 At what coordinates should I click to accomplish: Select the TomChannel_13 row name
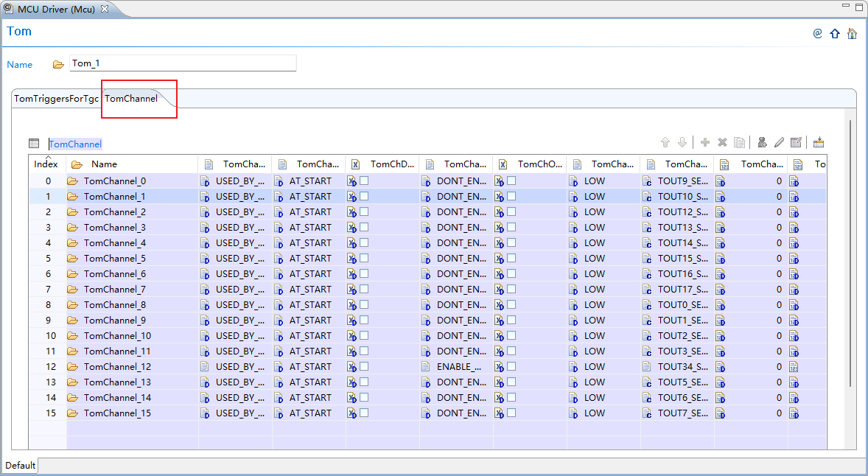pyautogui.click(x=117, y=382)
